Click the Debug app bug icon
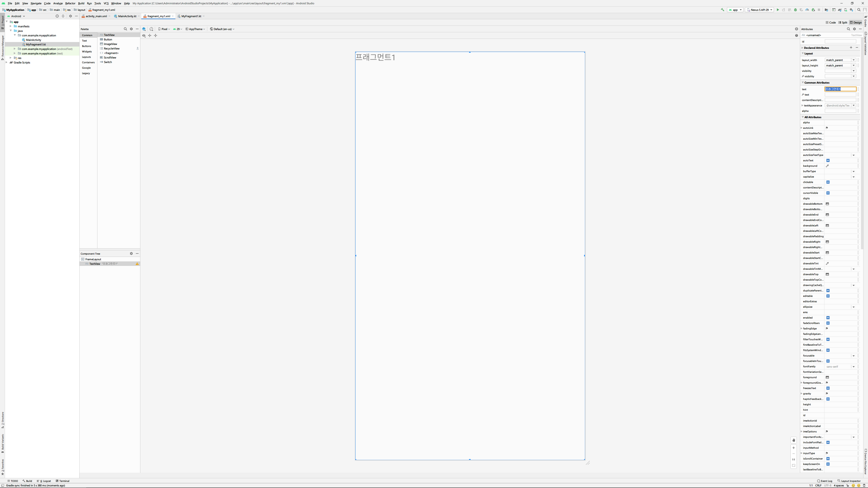The height and width of the screenshot is (488, 868). tap(796, 10)
